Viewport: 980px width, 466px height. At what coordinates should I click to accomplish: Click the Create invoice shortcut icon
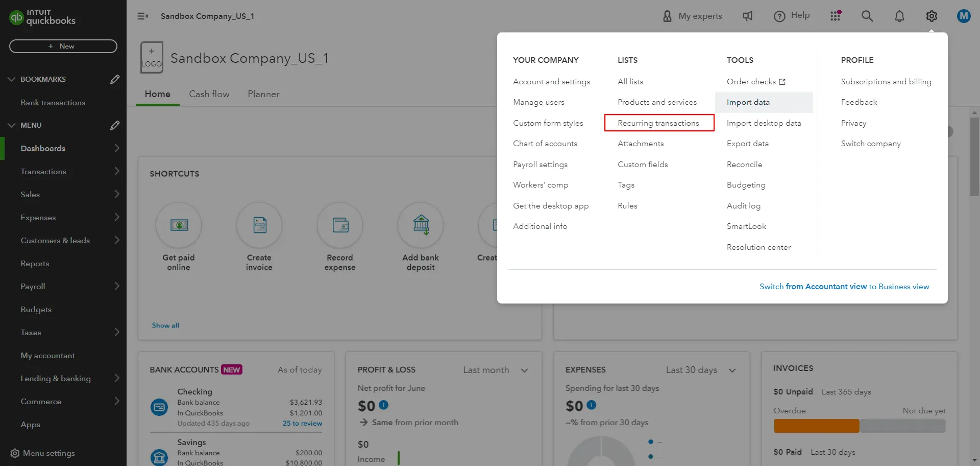(x=259, y=225)
